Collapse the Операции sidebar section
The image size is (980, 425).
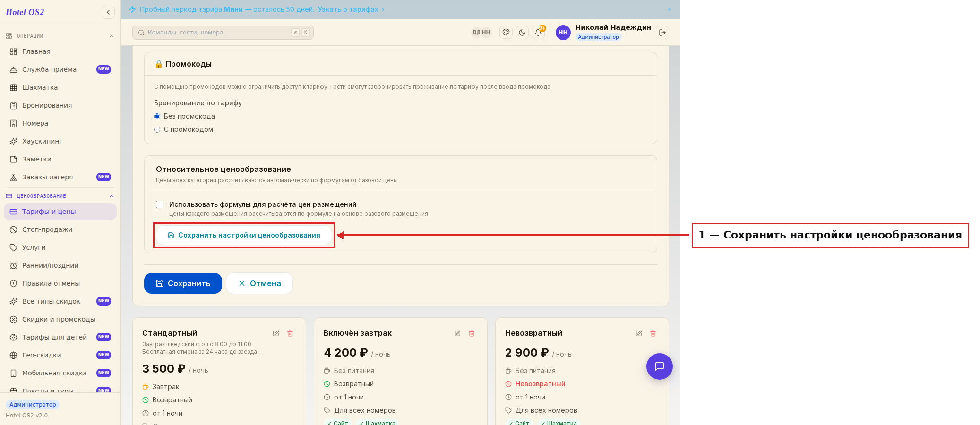pos(112,36)
